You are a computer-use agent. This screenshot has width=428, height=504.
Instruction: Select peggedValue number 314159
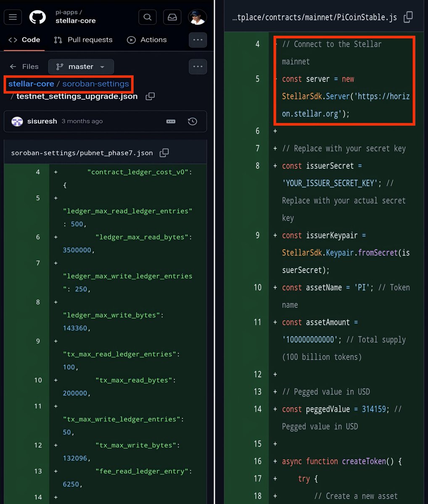coord(374,409)
